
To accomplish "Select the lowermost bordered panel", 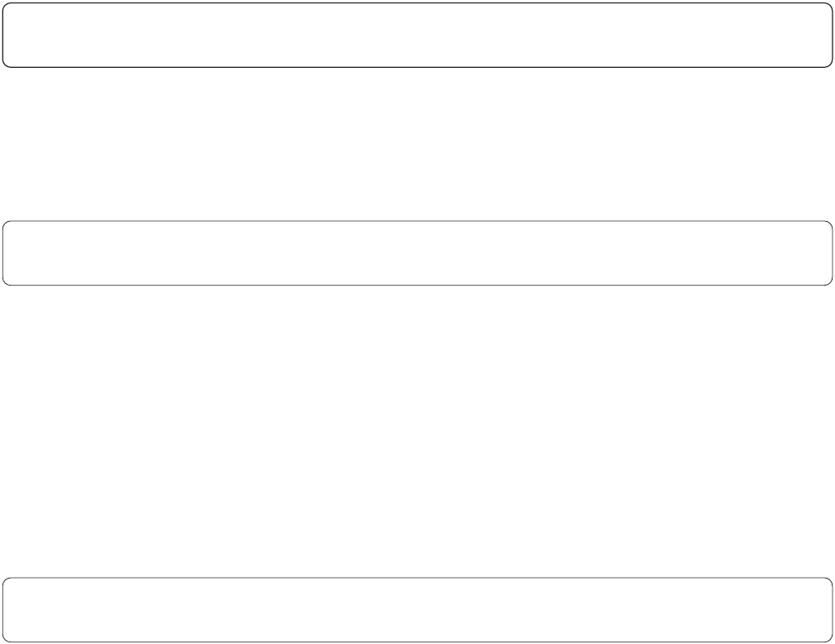I will 417,610.
